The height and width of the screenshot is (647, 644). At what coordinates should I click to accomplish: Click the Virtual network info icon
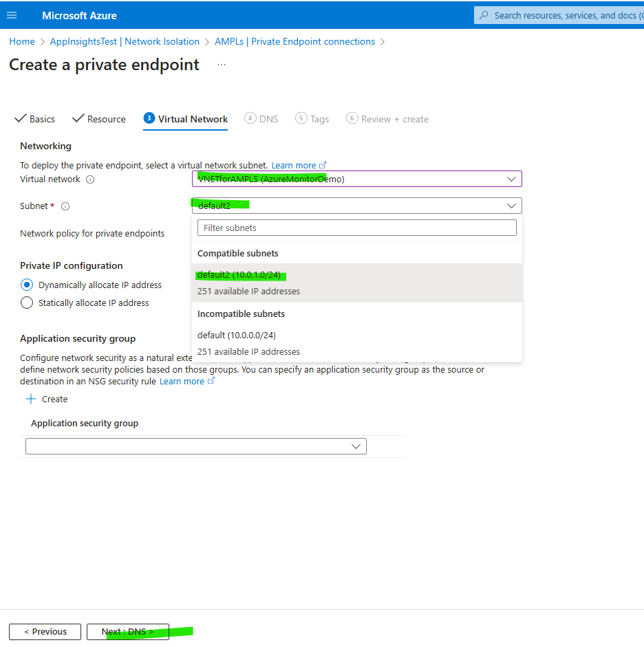[90, 179]
